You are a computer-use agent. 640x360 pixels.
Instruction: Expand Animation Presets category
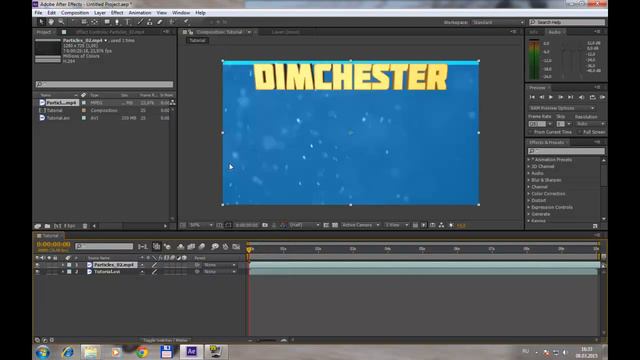pyautogui.click(x=529, y=160)
